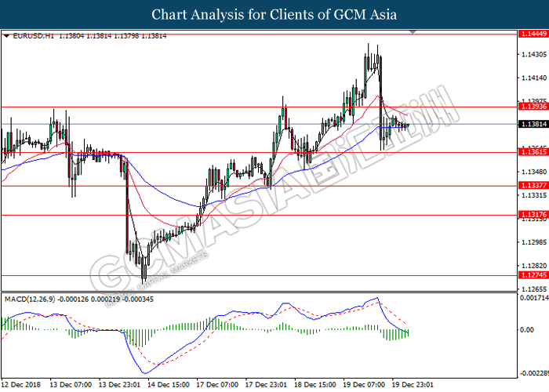Click the 13 Dec 23:01 time label
Viewport: 549px width, 392px height.
pyautogui.click(x=119, y=385)
